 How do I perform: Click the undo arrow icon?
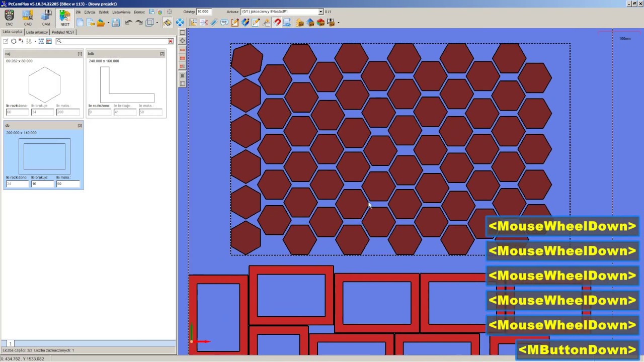pyautogui.click(x=129, y=23)
